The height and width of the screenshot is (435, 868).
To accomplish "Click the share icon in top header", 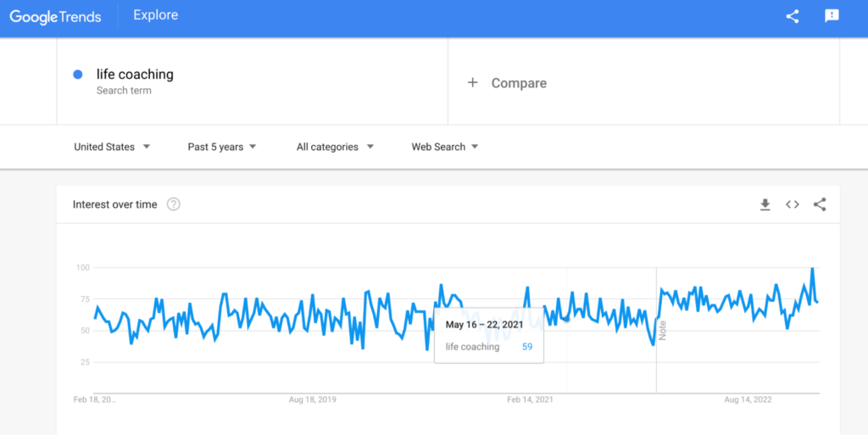I will point(793,17).
